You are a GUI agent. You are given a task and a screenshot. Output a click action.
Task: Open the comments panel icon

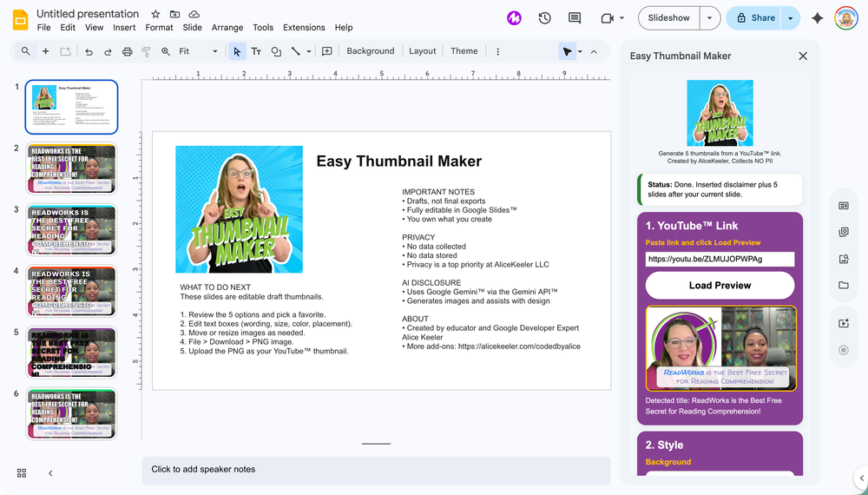click(x=574, y=18)
